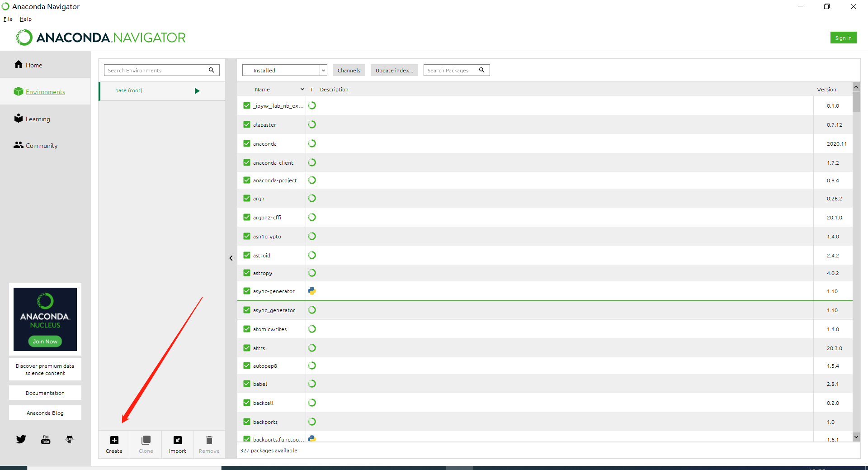Toggle the astroid package checkbox

coord(247,255)
